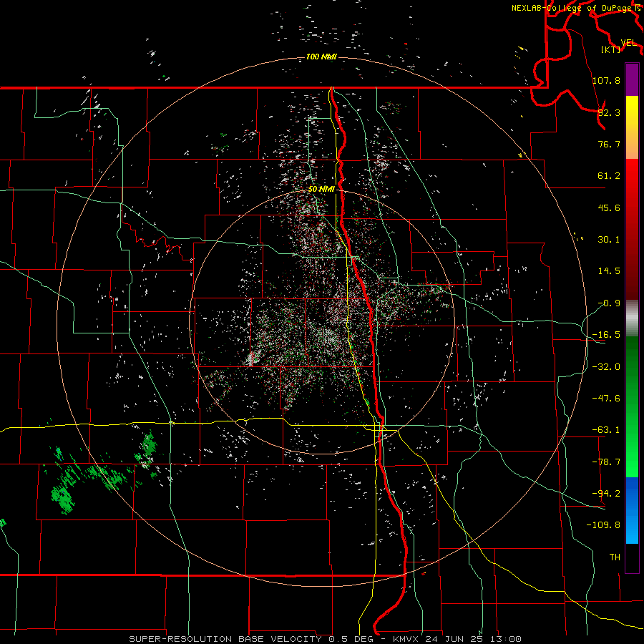
Task: Select the -0.9 scale value
Action: 609,303
